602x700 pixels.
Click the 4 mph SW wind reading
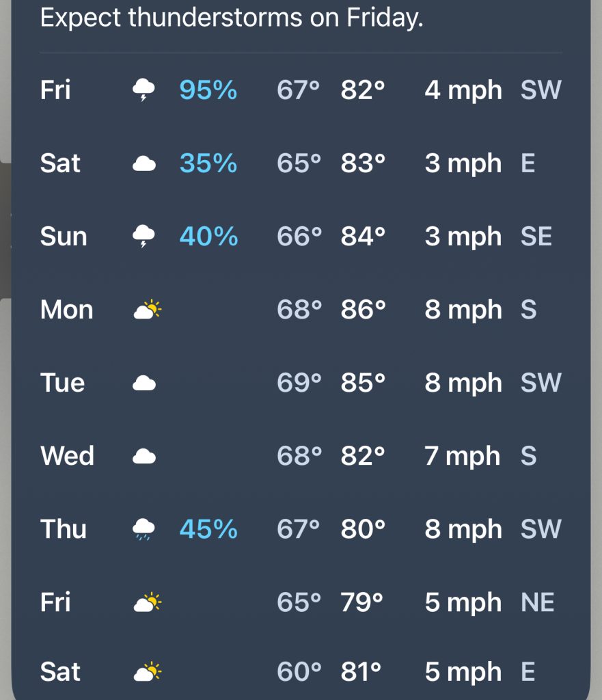click(x=492, y=90)
